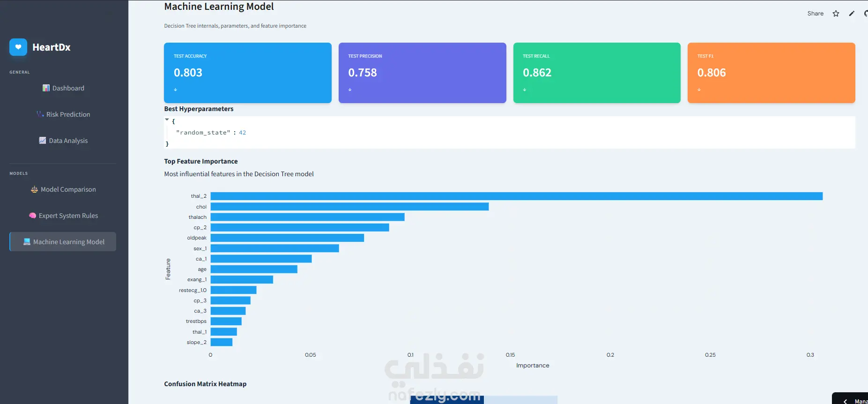
Task: Click arrow under Test Precision card
Action: tap(350, 90)
